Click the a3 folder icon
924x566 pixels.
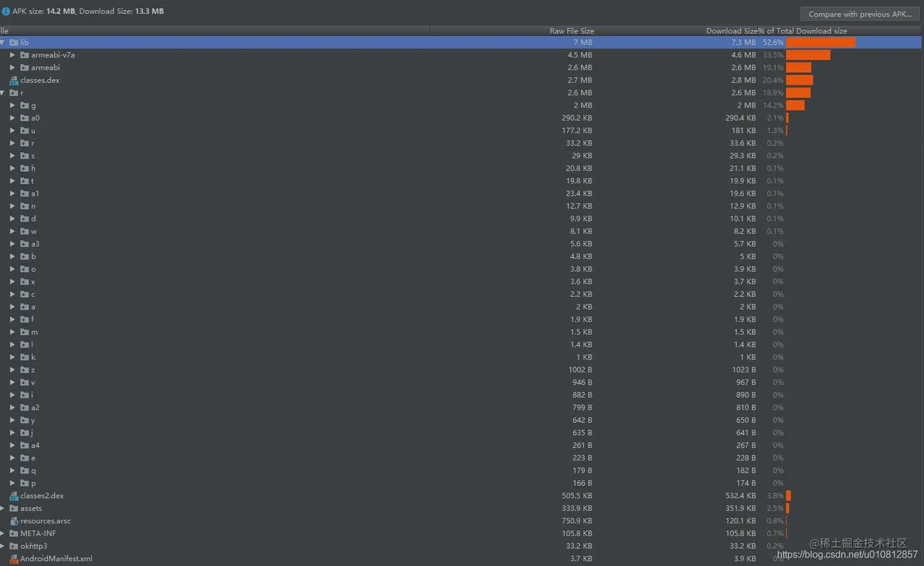(x=24, y=244)
